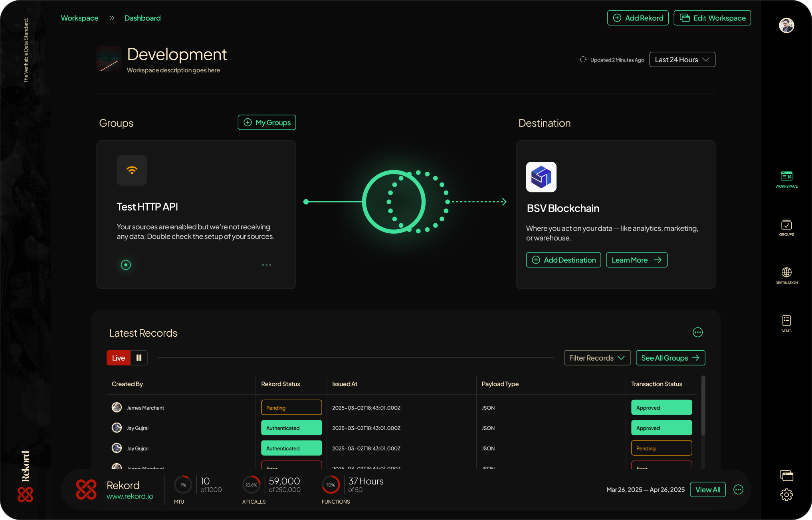Click the user profile avatar
This screenshot has height=520, width=812.
coord(786,26)
